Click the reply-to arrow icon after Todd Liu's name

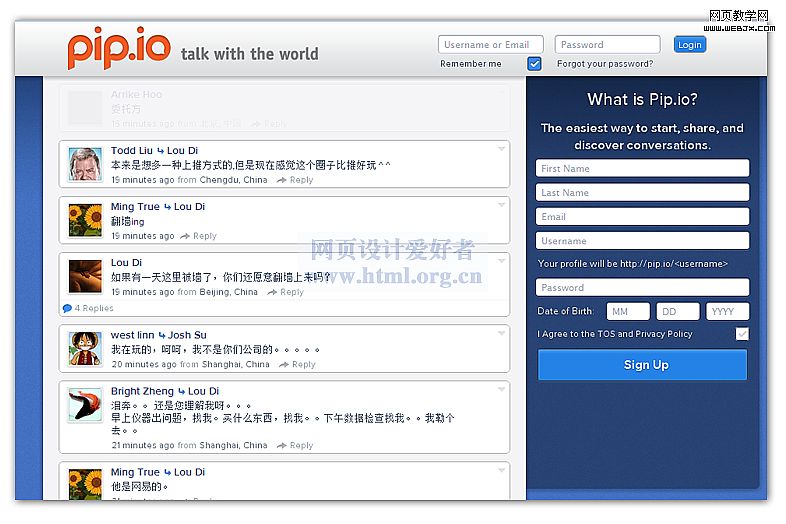(160, 151)
